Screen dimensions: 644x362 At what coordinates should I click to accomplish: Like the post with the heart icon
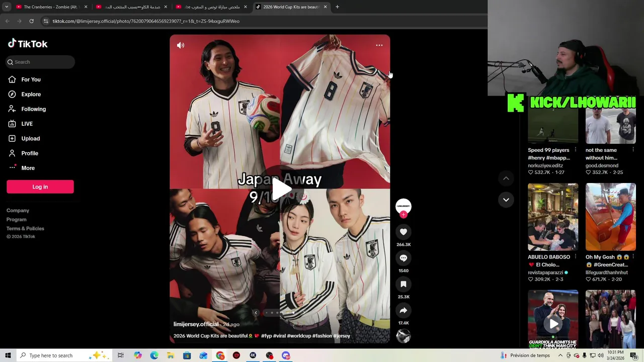pos(404,232)
